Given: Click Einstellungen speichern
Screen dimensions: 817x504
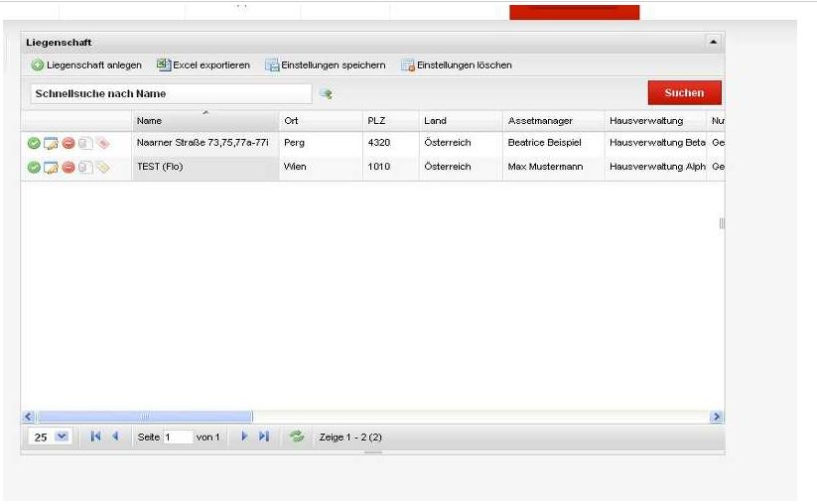Looking at the screenshot, I should (325, 65).
